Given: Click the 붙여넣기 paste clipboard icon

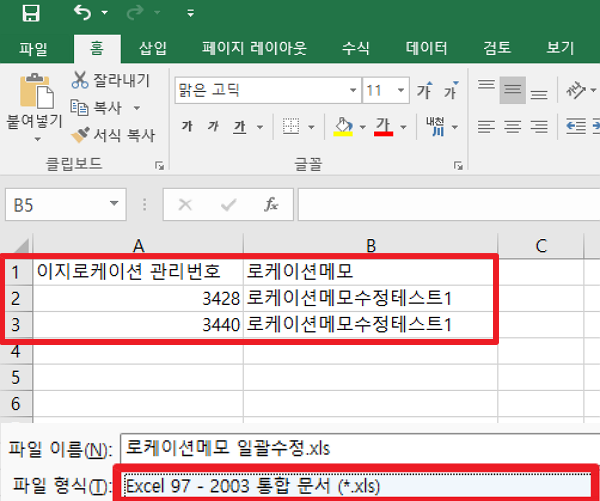Looking at the screenshot, I should 37,91.
